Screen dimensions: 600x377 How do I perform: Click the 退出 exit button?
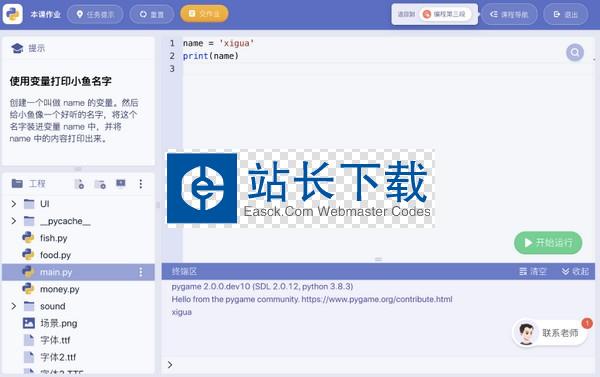pyautogui.click(x=566, y=15)
